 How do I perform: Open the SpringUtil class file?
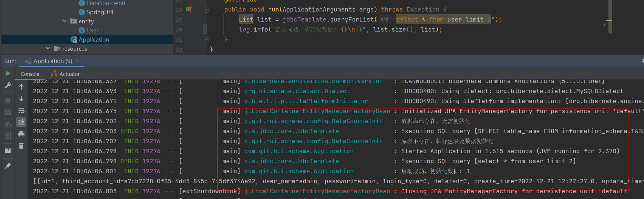[x=100, y=12]
